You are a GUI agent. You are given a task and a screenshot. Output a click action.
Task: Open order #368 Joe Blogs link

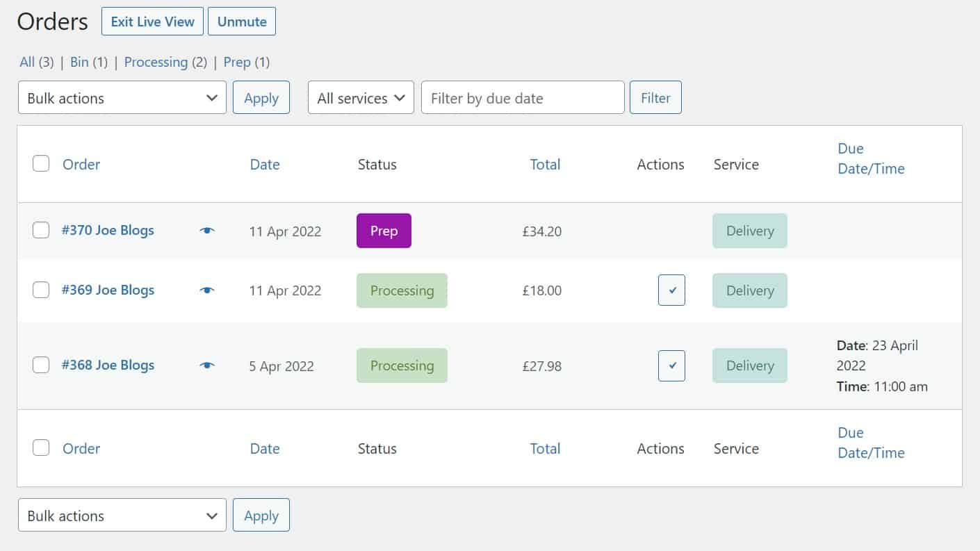point(108,365)
